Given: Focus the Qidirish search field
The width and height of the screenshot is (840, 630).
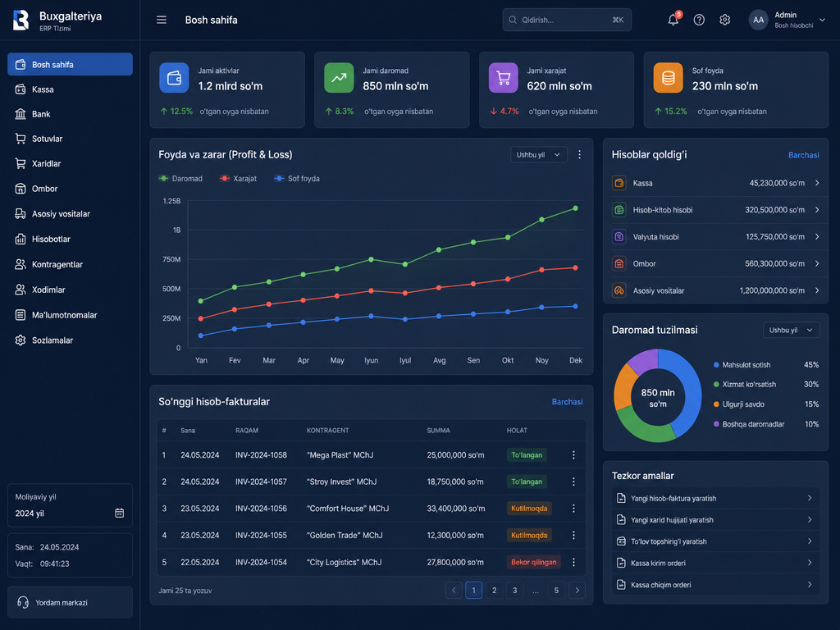Looking at the screenshot, I should [x=567, y=20].
